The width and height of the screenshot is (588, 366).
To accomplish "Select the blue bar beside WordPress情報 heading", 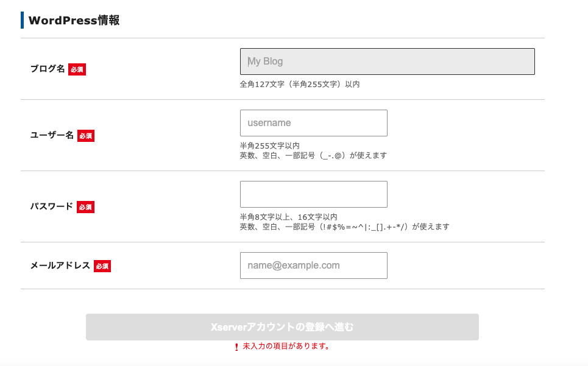I will pyautogui.click(x=22, y=20).
